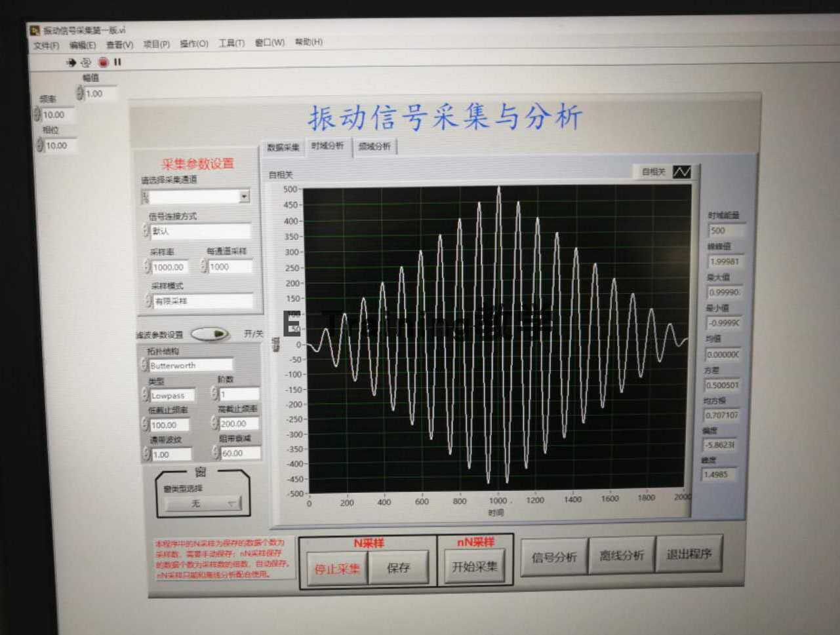This screenshot has height=635, width=840.
Task: Click the 开始采集 button under nN采样
Action: click(x=475, y=566)
